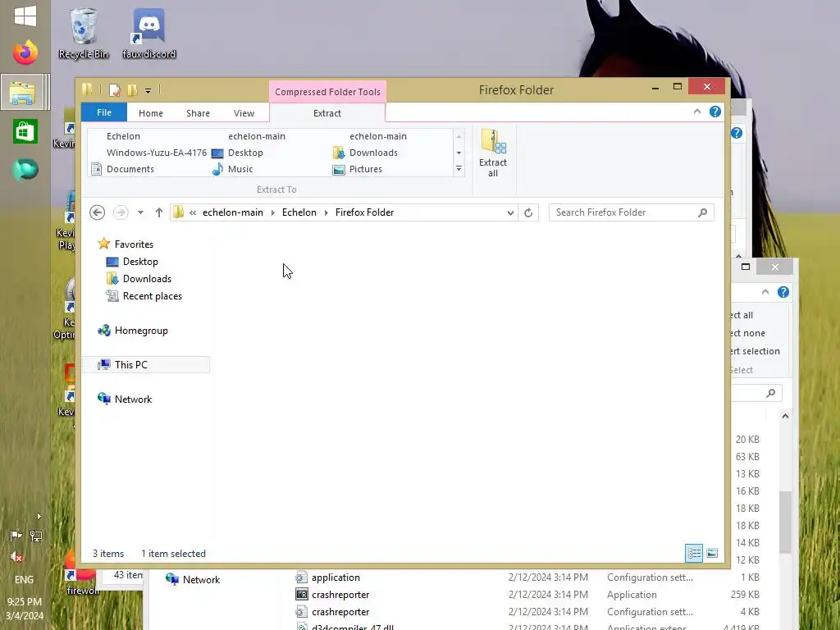The width and height of the screenshot is (840, 630).
Task: Expand the address bar history dropdown
Action: pos(510,212)
